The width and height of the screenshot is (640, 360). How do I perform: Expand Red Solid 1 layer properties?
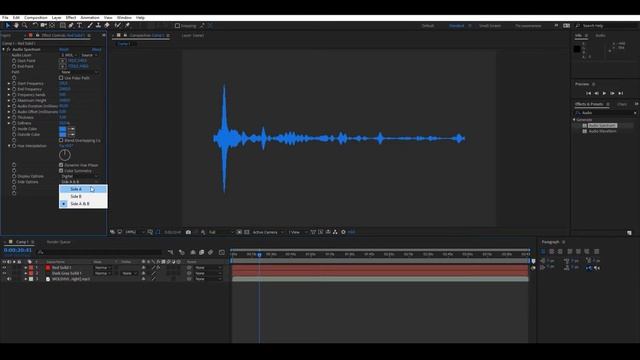point(26,268)
